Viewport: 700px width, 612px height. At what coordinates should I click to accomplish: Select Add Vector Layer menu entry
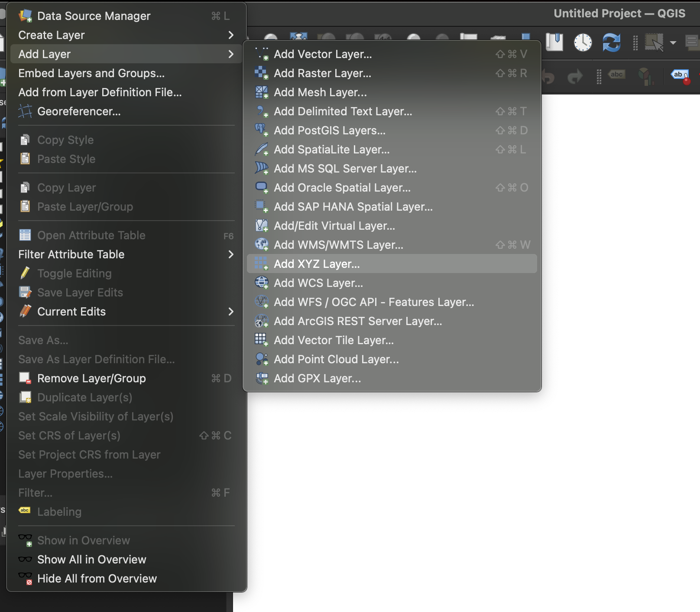(x=323, y=54)
